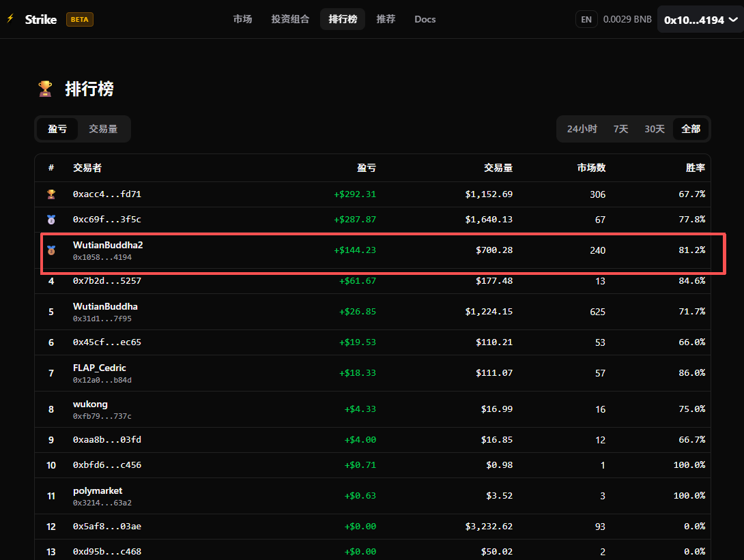The height and width of the screenshot is (560, 744).
Task: Open the 0x10...4194 wallet dropdown
Action: (x=700, y=20)
